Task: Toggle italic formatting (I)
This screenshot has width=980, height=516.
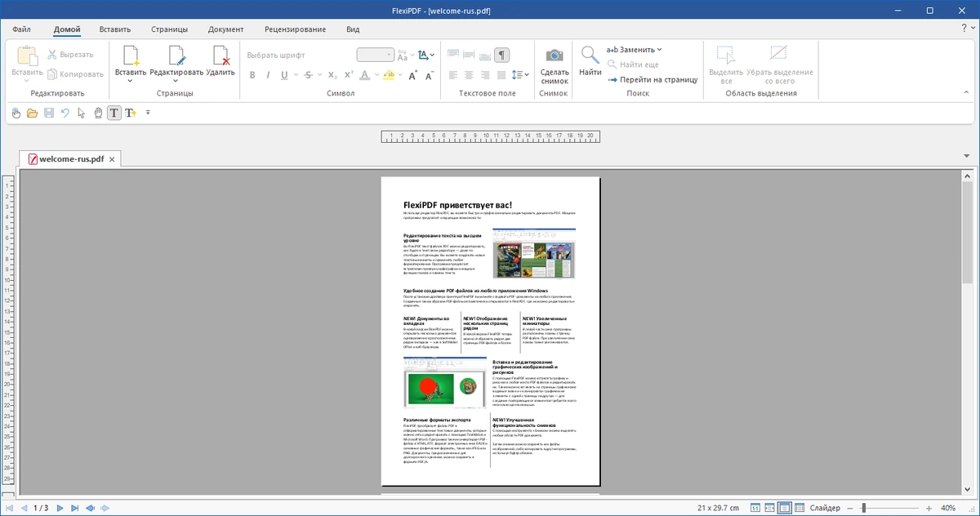Action: click(269, 75)
